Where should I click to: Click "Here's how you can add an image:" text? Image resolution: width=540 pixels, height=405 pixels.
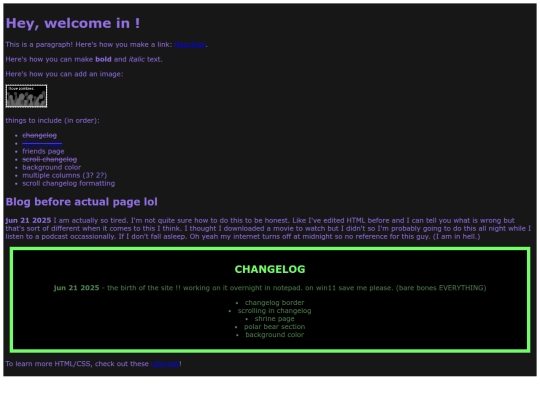[x=64, y=74]
